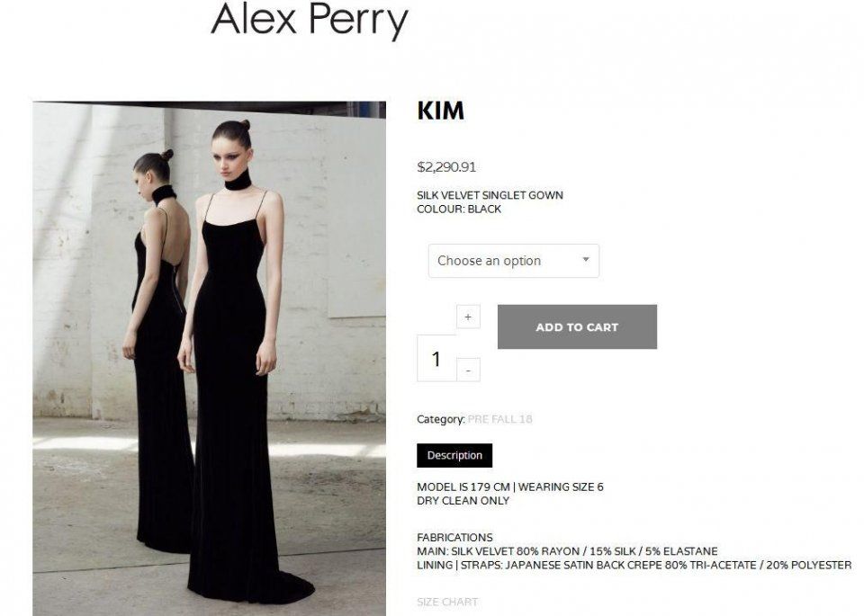Open the PRE FALL 18 category link

pos(499,419)
